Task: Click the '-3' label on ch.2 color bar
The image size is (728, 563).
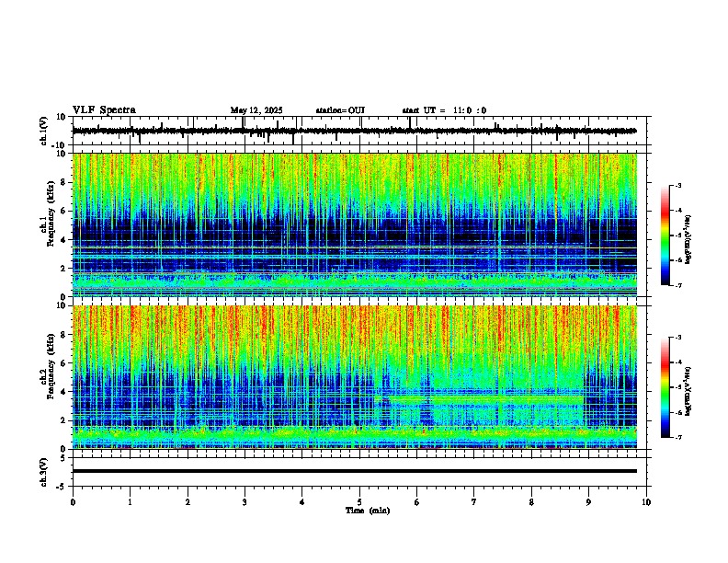Action: [x=678, y=338]
